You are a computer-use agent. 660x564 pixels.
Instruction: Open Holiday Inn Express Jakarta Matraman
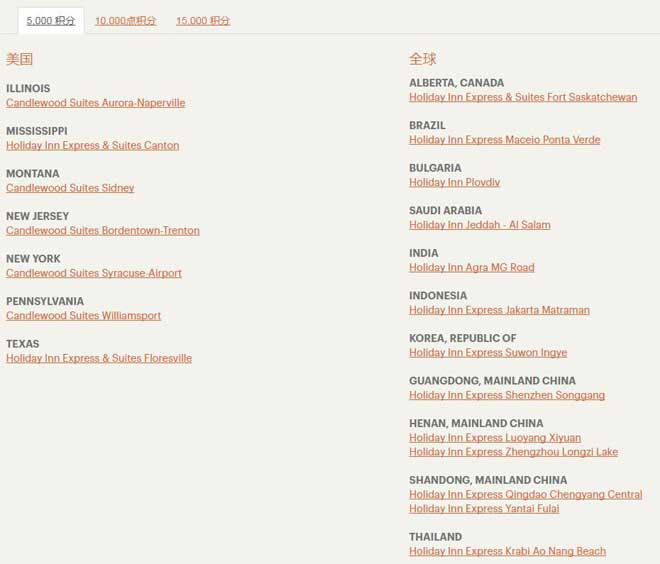click(499, 310)
